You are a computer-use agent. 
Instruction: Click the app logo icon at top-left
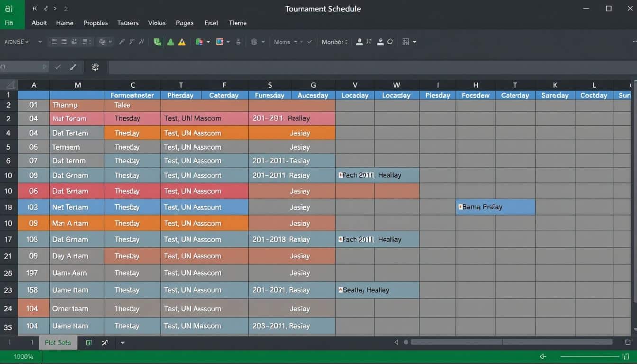(x=9, y=8)
